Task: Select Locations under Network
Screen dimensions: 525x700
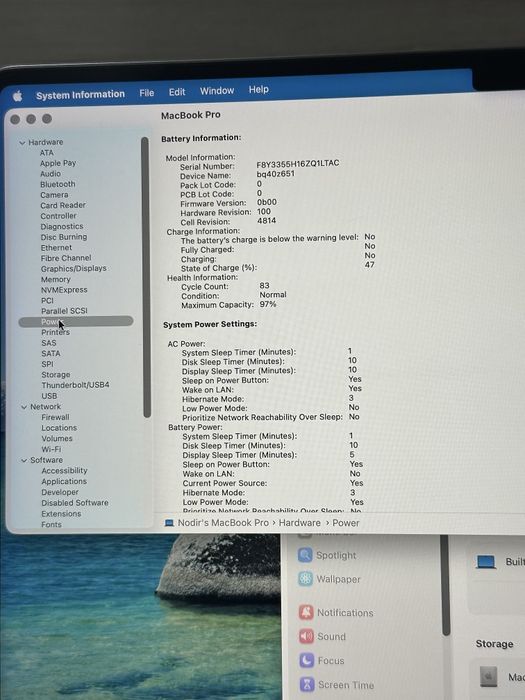Action: [x=59, y=428]
